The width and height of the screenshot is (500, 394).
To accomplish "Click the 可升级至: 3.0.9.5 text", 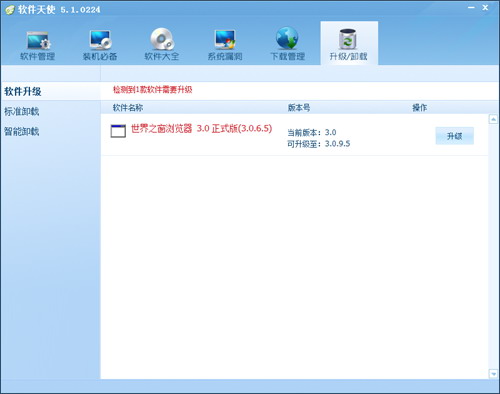I will (319, 144).
